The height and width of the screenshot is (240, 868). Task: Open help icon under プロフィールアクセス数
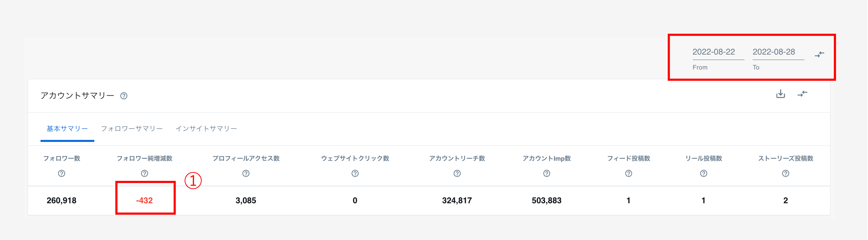246,173
